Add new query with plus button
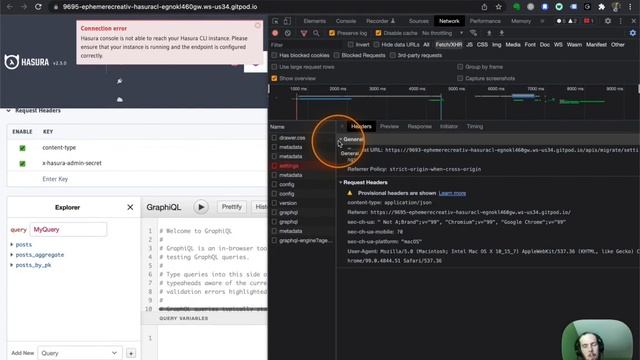 [131, 353]
